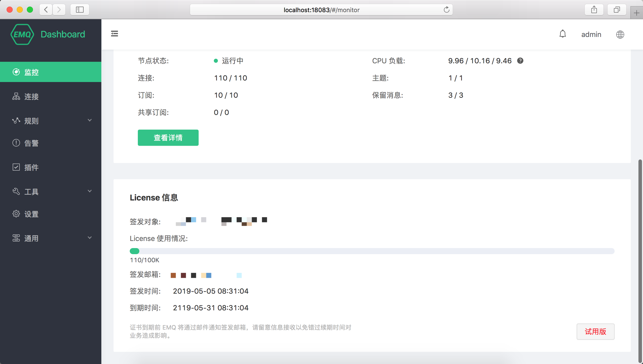Go back with Safari back arrow
The width and height of the screenshot is (643, 364).
point(46,10)
